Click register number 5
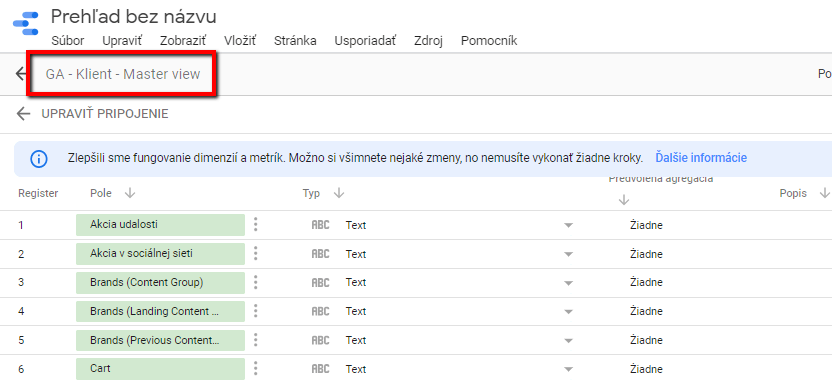The image size is (832, 381). click(x=21, y=340)
